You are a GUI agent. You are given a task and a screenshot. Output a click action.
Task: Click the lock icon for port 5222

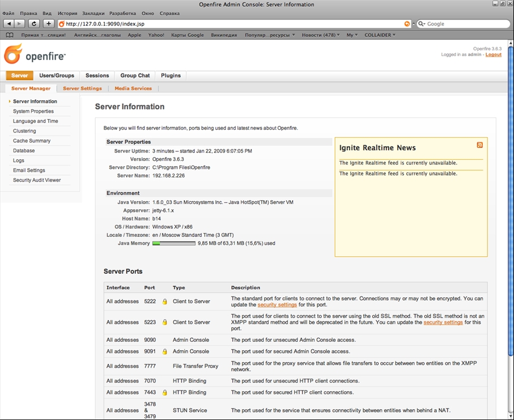coord(164,302)
